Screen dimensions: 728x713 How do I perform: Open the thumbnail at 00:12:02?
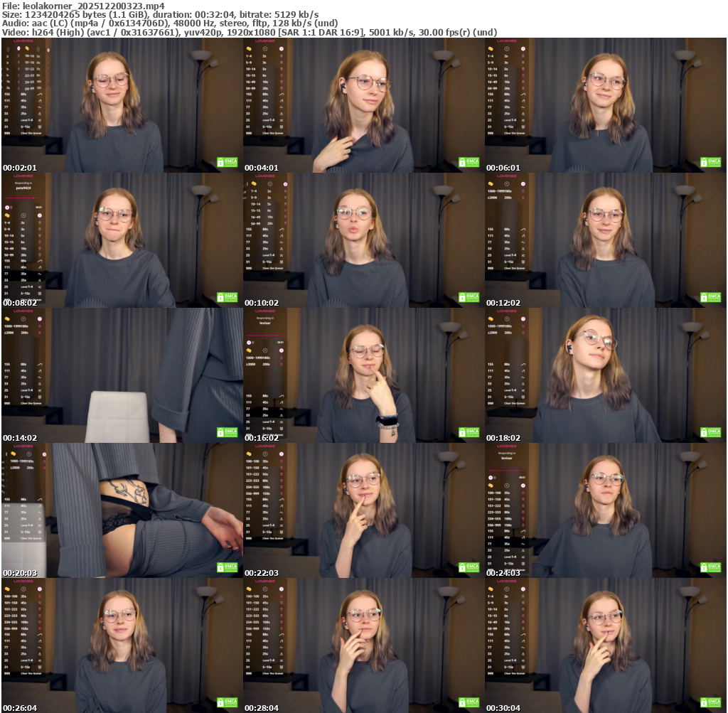pos(606,240)
